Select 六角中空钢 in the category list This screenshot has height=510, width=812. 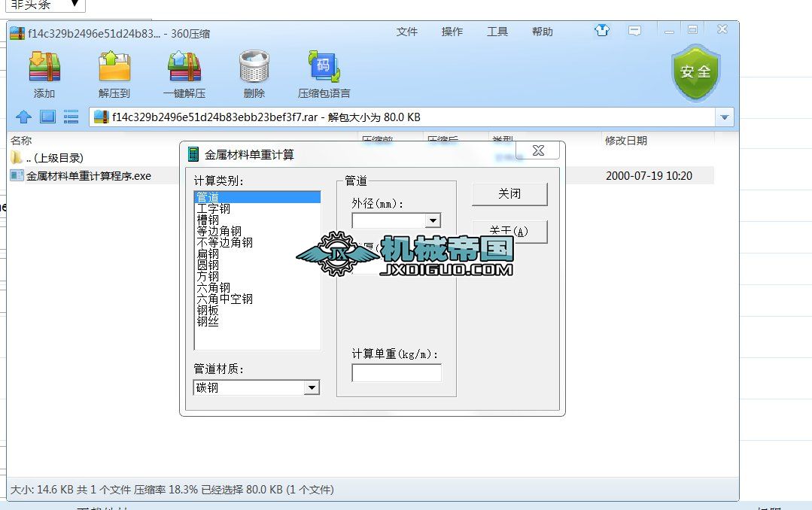click(257, 299)
